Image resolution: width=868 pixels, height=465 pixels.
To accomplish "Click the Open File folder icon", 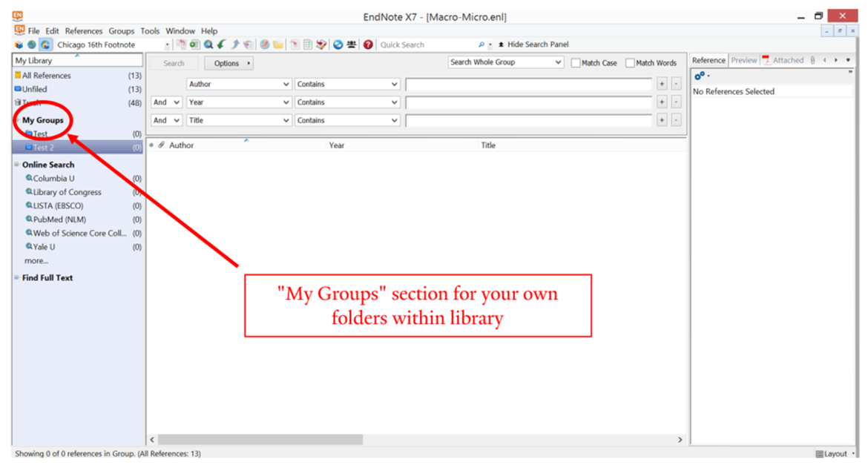I will [x=278, y=44].
